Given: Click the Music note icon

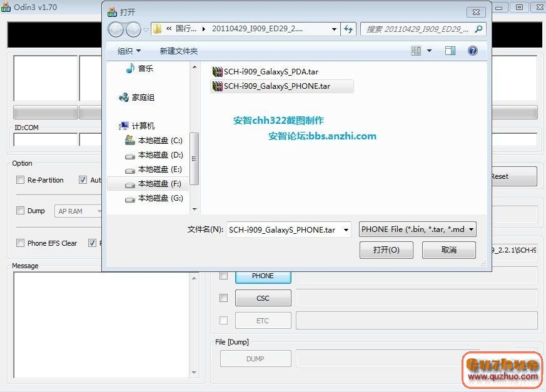Looking at the screenshot, I should 130,68.
